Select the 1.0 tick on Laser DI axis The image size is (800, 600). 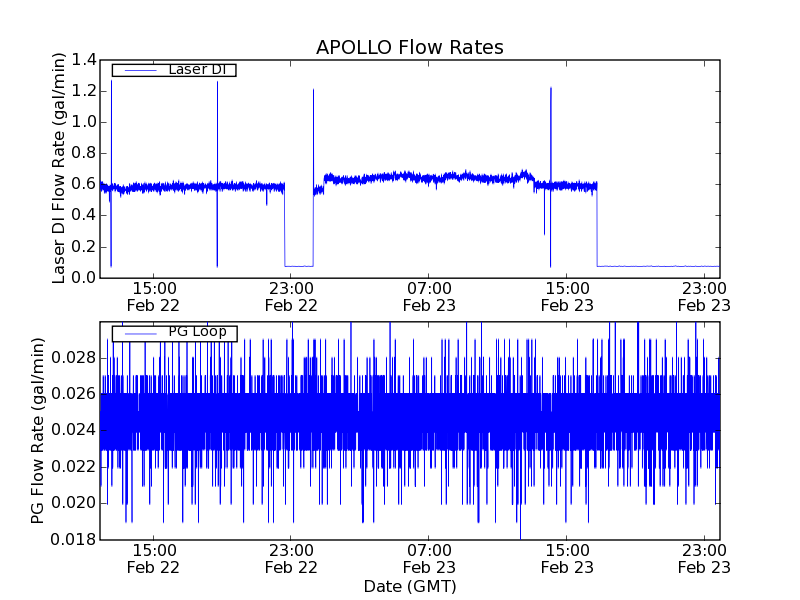[84, 122]
